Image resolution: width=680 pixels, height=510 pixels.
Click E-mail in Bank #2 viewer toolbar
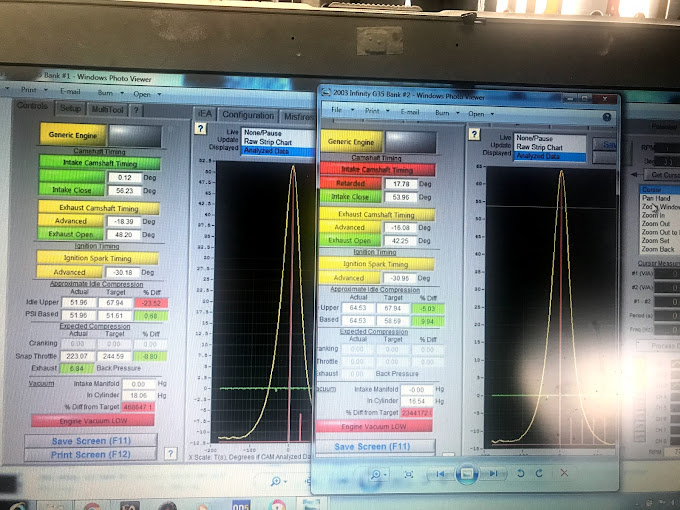point(411,112)
